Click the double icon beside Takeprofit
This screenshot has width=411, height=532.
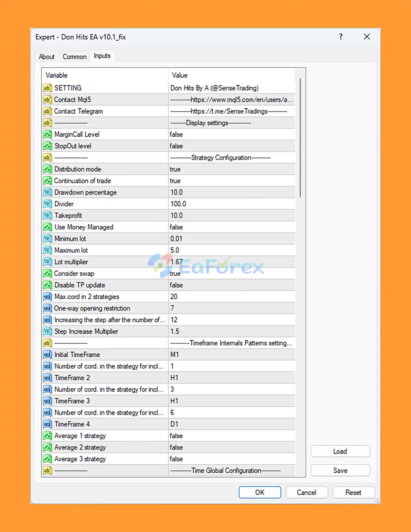click(x=47, y=215)
